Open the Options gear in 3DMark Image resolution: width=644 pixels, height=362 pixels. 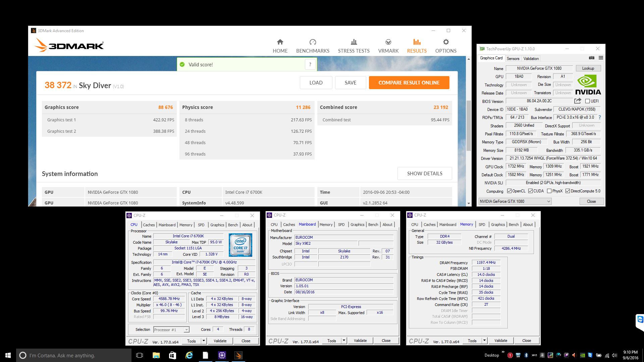coord(446,42)
